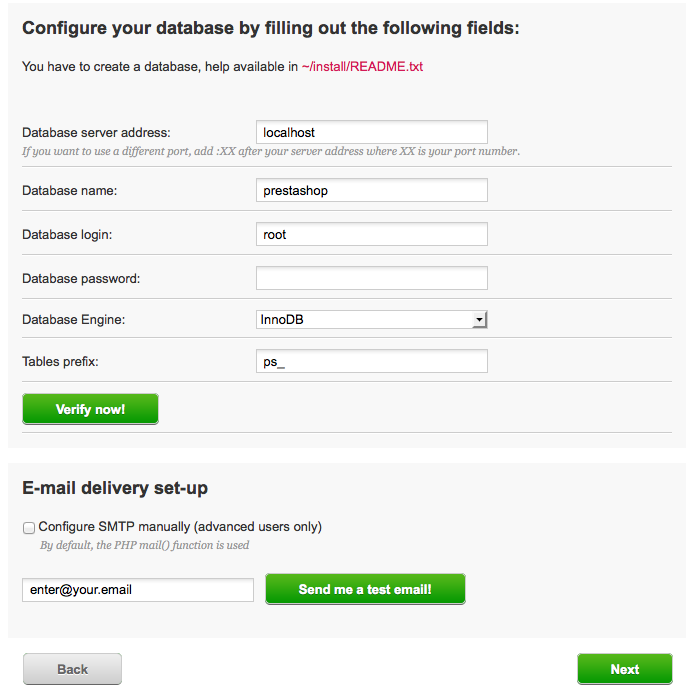Go back with the Back button
This screenshot has width=699, height=692.
72,669
